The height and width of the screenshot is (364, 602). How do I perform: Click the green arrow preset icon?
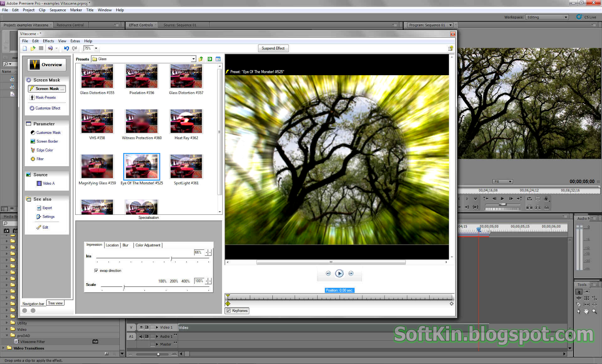click(x=210, y=59)
